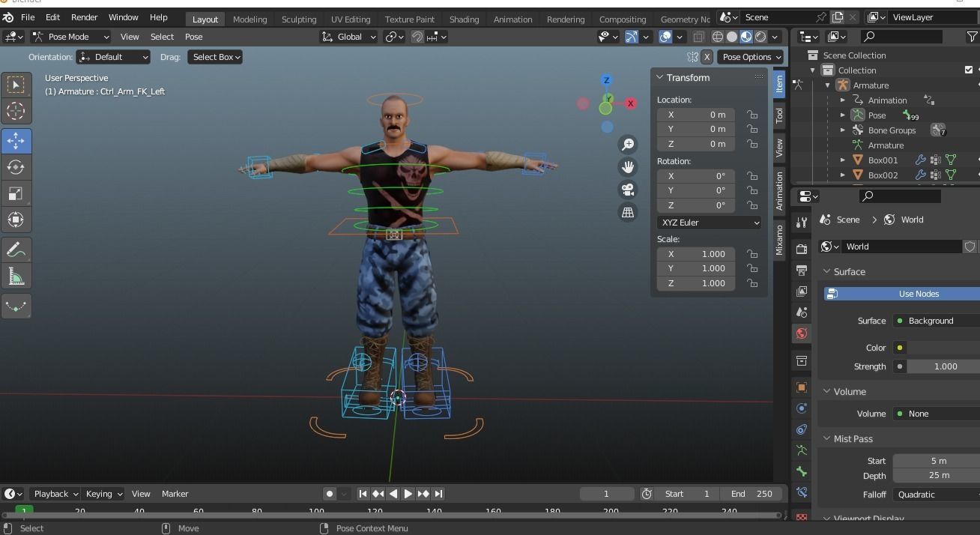This screenshot has height=535, width=980.
Task: Select the Select Box tool
Action: (x=16, y=85)
